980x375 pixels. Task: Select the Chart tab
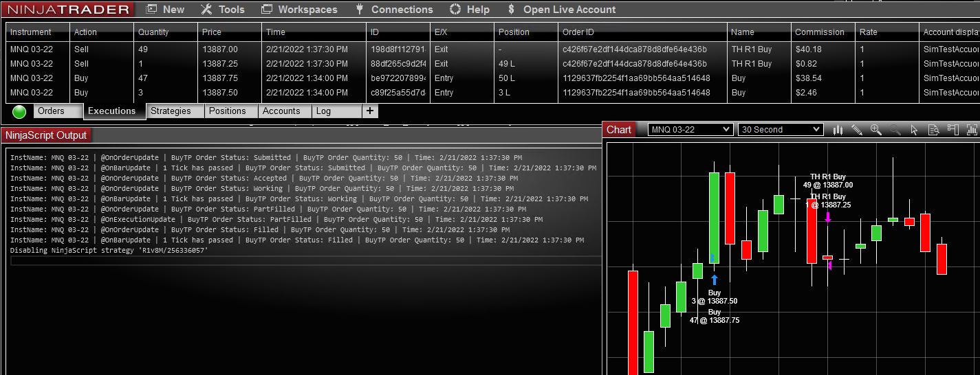pyautogui.click(x=619, y=130)
